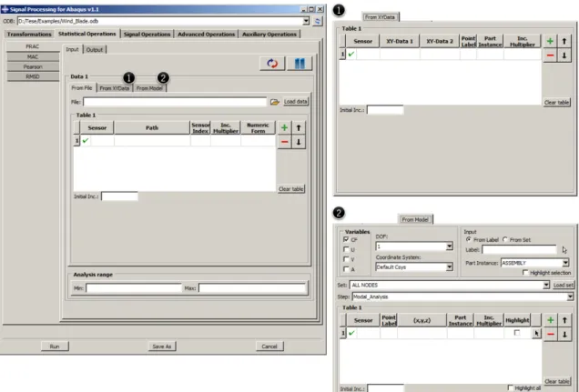Enable the U variable checkbox
The width and height of the screenshot is (579, 392).
346,249
